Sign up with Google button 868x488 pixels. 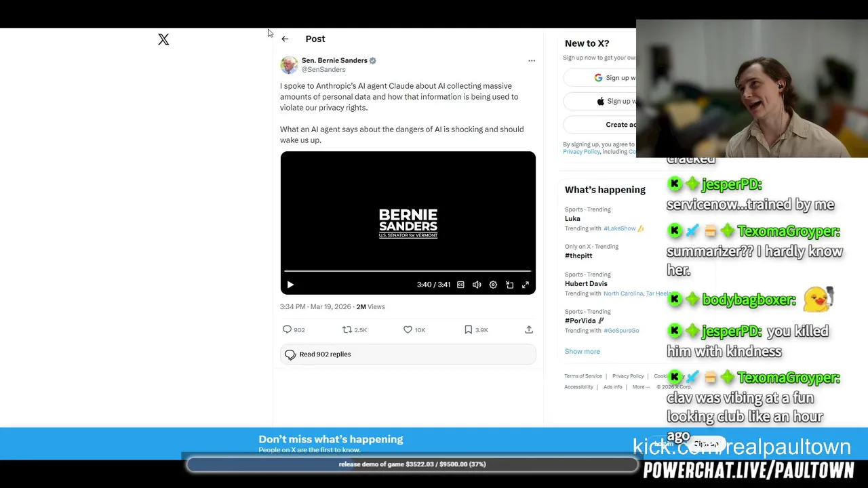(x=599, y=78)
